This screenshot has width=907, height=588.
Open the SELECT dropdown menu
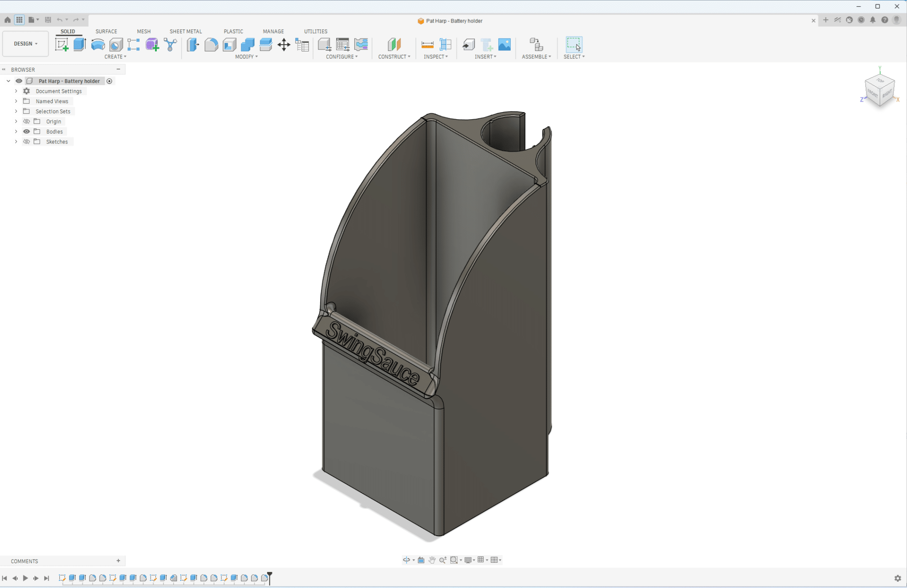click(574, 57)
